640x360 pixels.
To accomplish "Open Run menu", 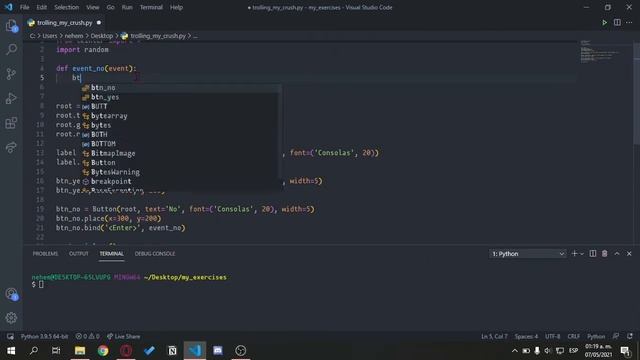I will [127, 7].
